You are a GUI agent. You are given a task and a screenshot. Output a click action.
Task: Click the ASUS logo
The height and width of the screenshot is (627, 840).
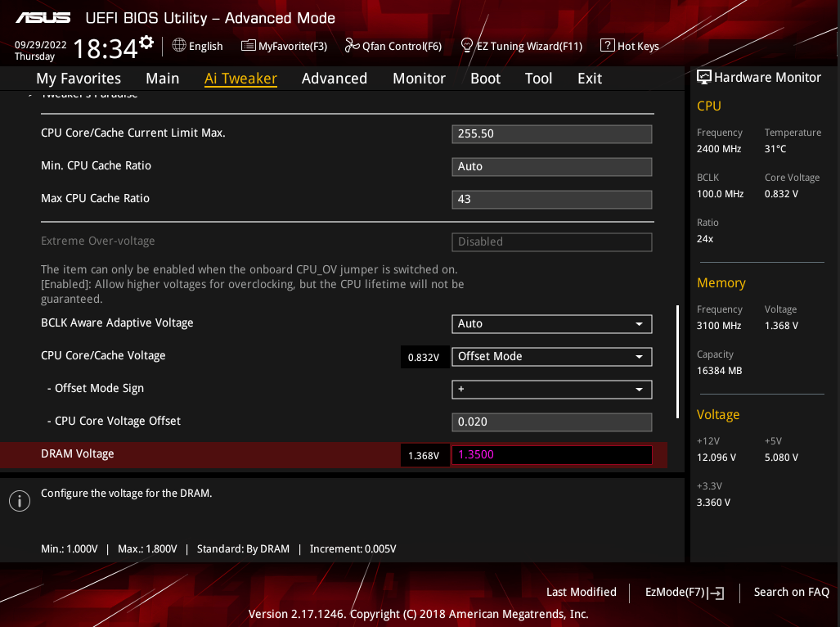43,18
